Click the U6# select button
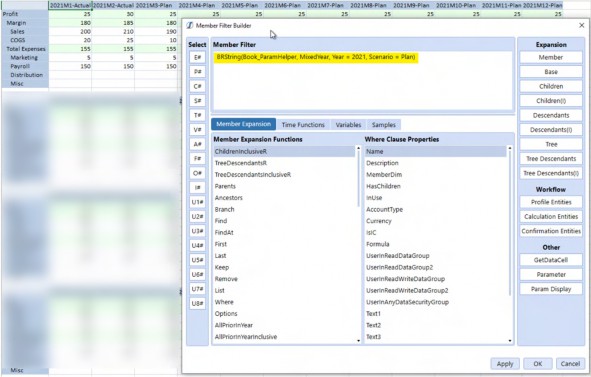The width and height of the screenshot is (591, 377). pyautogui.click(x=198, y=274)
